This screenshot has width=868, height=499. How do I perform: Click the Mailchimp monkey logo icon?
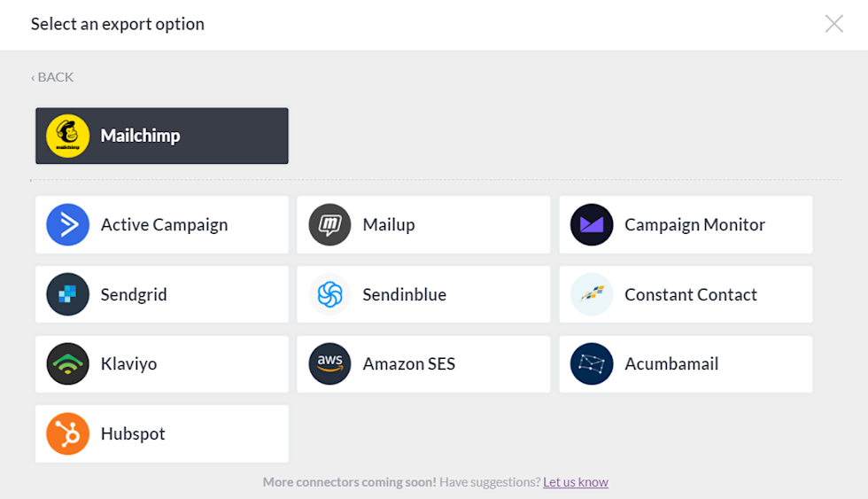68,136
